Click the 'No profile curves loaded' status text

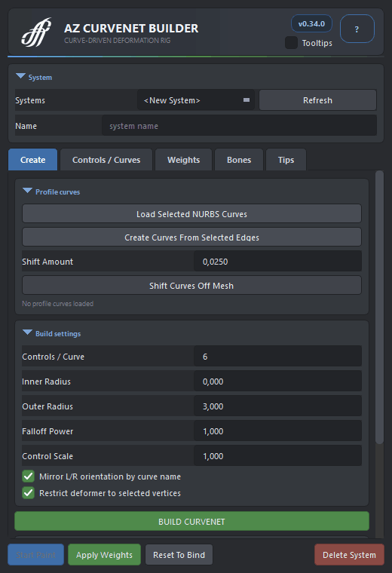tap(58, 303)
